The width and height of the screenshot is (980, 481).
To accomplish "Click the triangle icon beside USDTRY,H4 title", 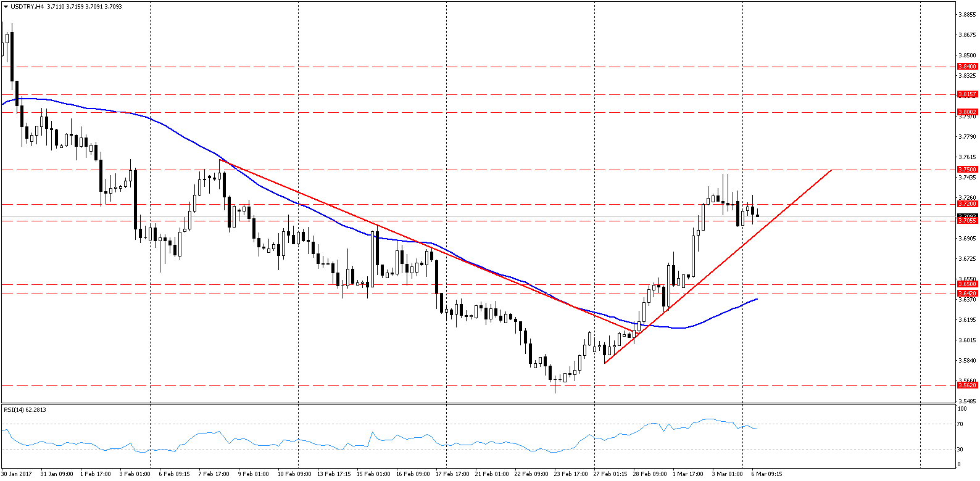I will 5,7.
